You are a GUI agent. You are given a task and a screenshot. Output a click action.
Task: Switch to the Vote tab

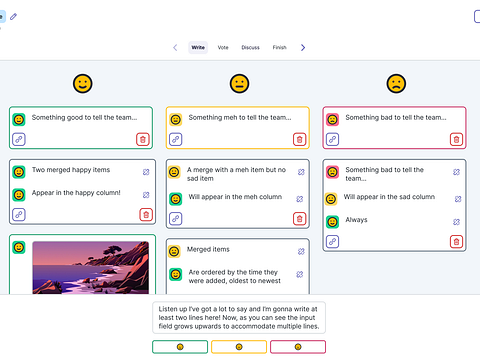coord(223,47)
